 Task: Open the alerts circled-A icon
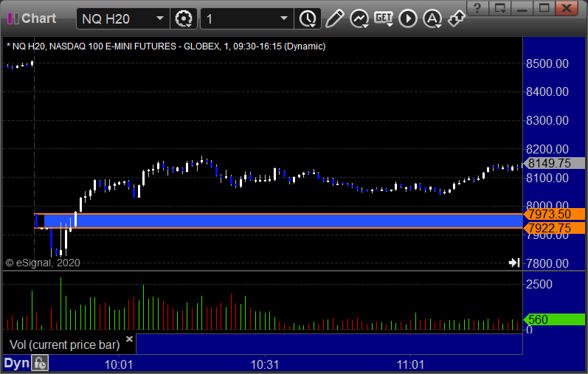pyautogui.click(x=432, y=18)
